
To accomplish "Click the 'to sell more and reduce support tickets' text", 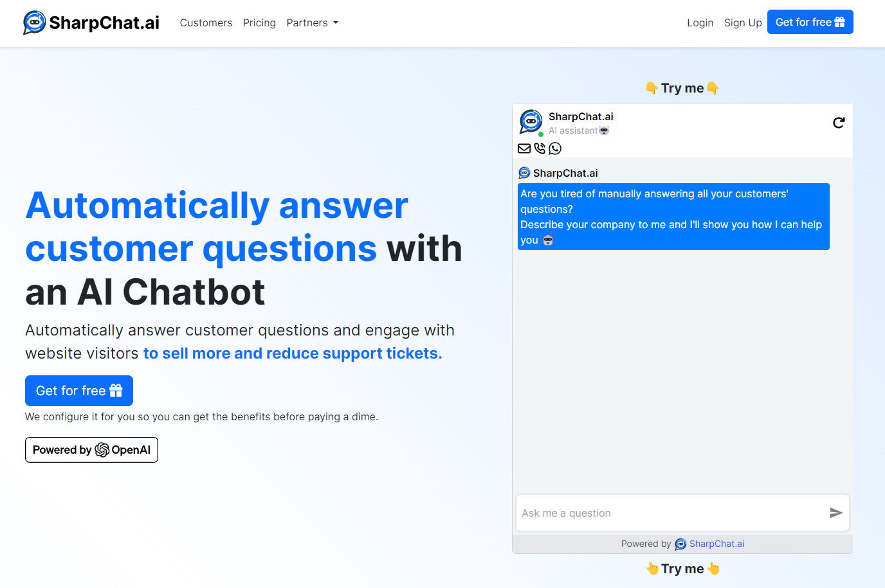I will [293, 353].
